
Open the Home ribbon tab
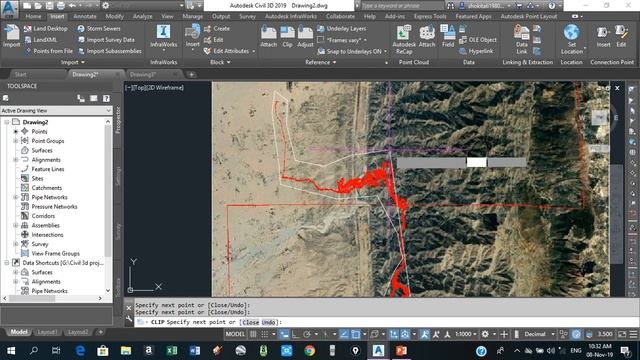pos(33,16)
